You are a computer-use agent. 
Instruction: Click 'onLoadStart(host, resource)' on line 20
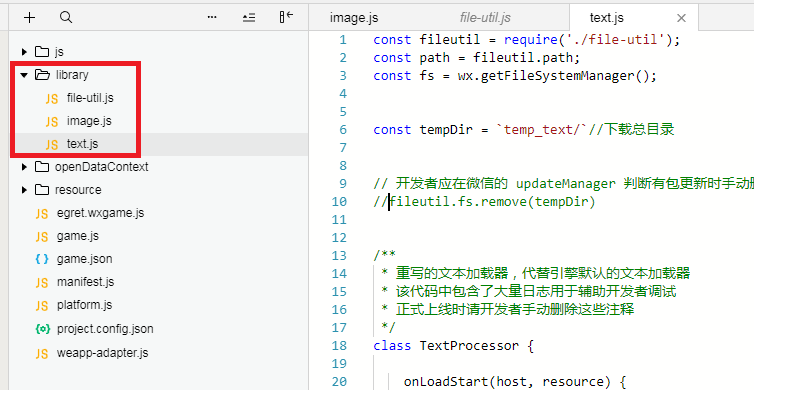(507, 382)
